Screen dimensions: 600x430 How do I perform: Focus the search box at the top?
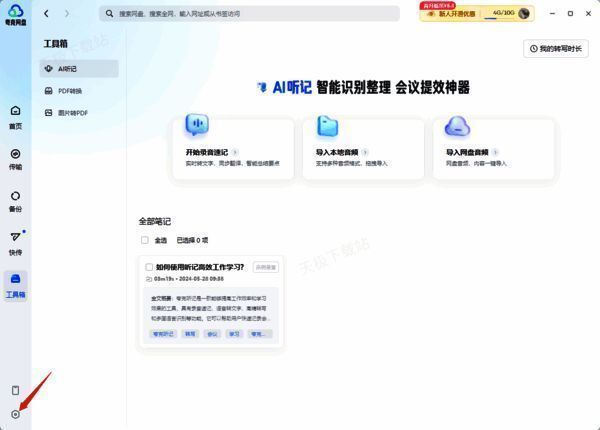pos(249,14)
